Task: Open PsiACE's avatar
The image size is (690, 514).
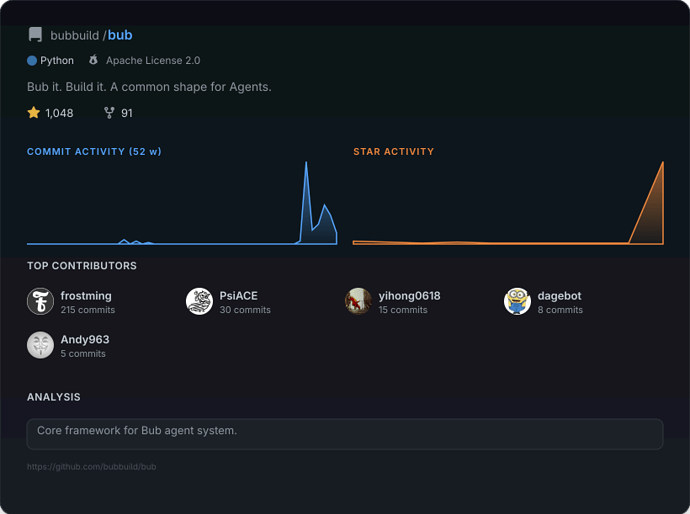Action: coord(199,301)
